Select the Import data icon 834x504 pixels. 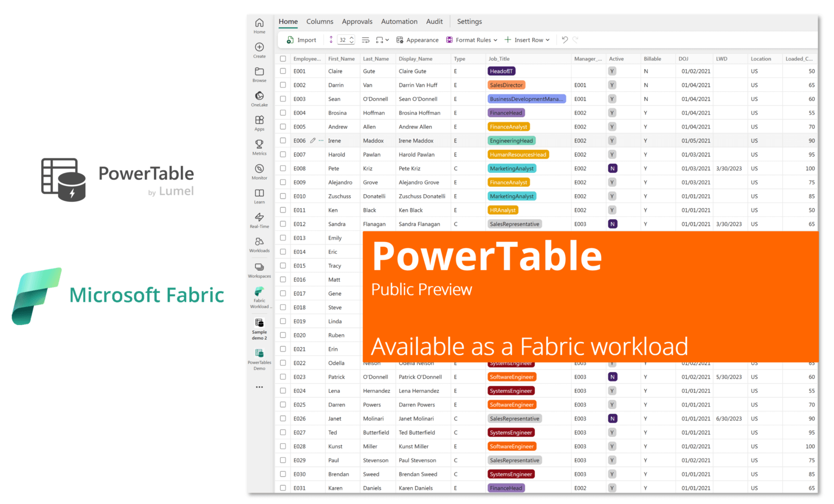[x=289, y=40]
